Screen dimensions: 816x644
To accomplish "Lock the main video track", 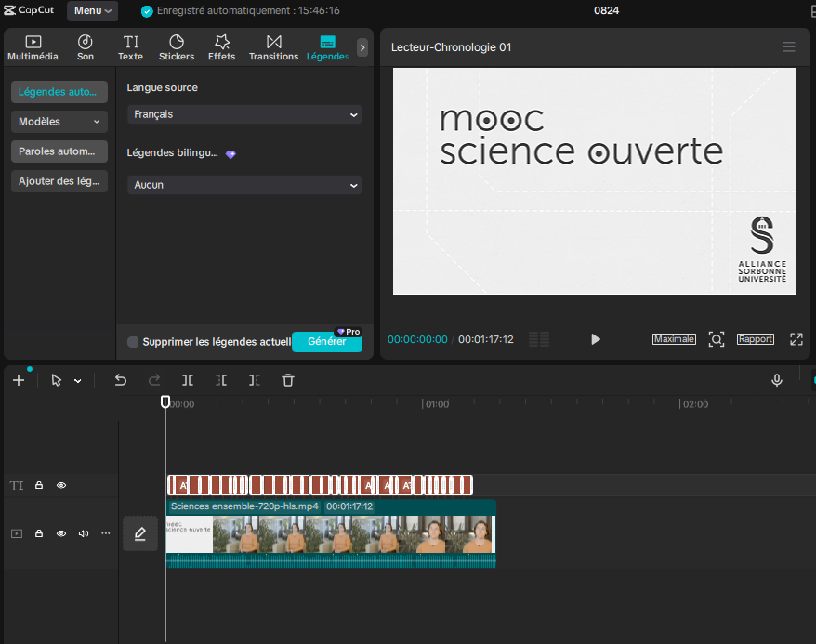I will coord(39,533).
